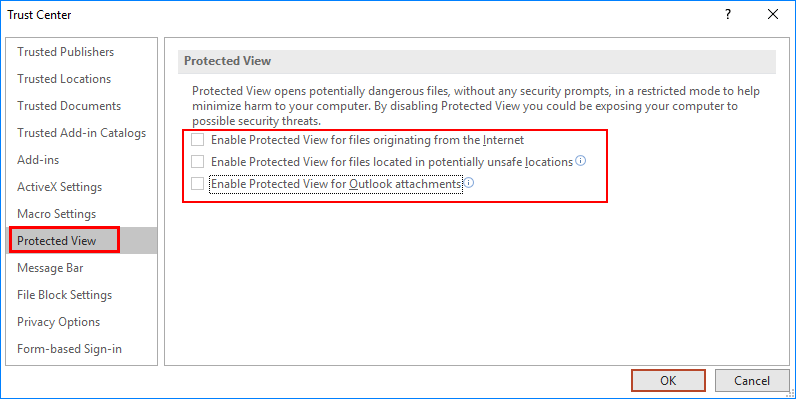Confirm changes with OK button
This screenshot has width=796, height=399.
668,380
